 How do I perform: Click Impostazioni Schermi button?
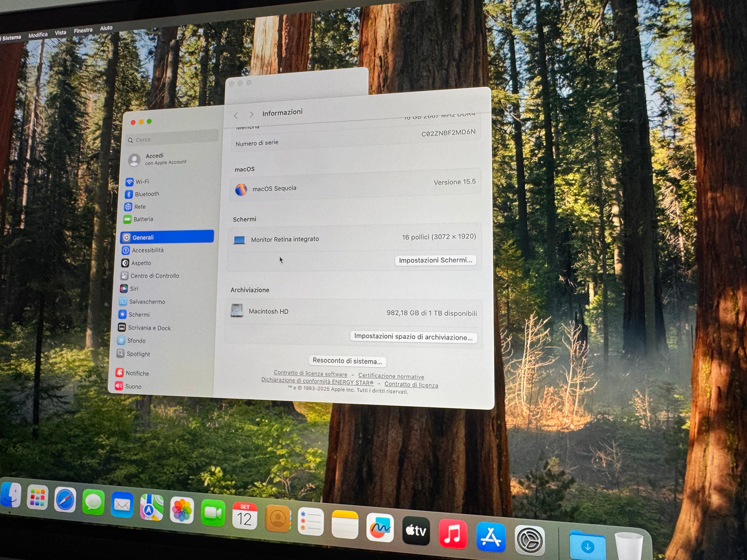pyautogui.click(x=435, y=260)
